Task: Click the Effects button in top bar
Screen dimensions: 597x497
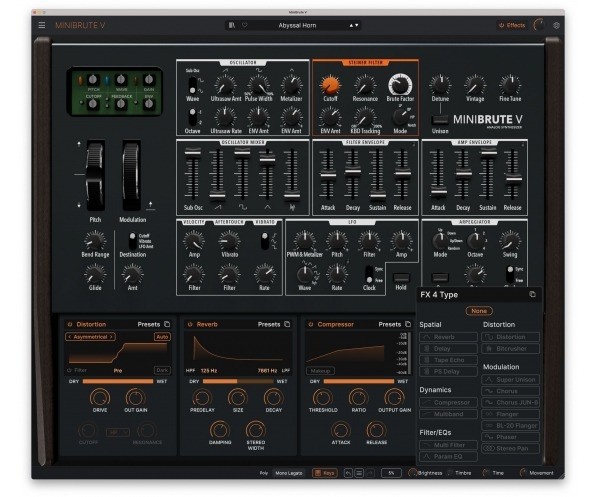Action: [x=512, y=25]
